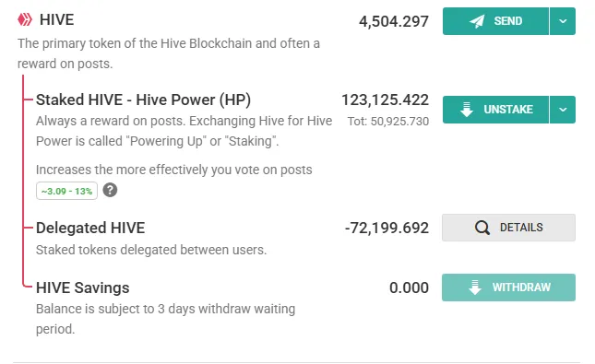Click the down-arrow icon on Unstake

tap(467, 109)
